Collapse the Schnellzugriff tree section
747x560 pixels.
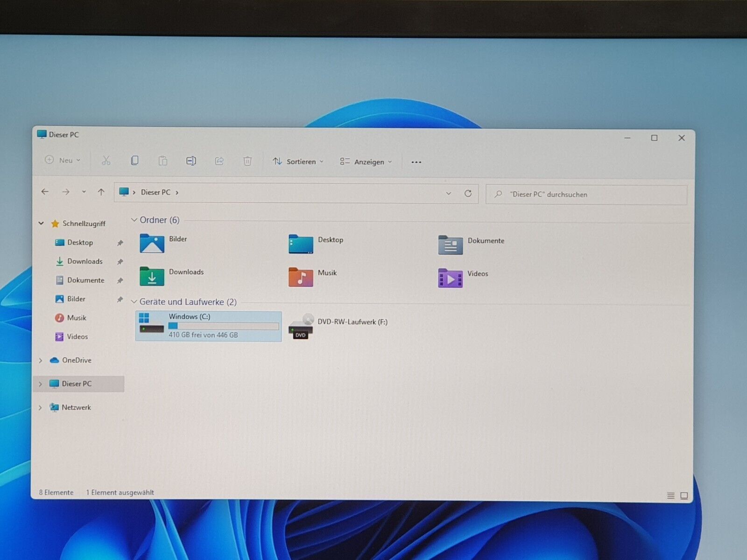click(x=41, y=223)
